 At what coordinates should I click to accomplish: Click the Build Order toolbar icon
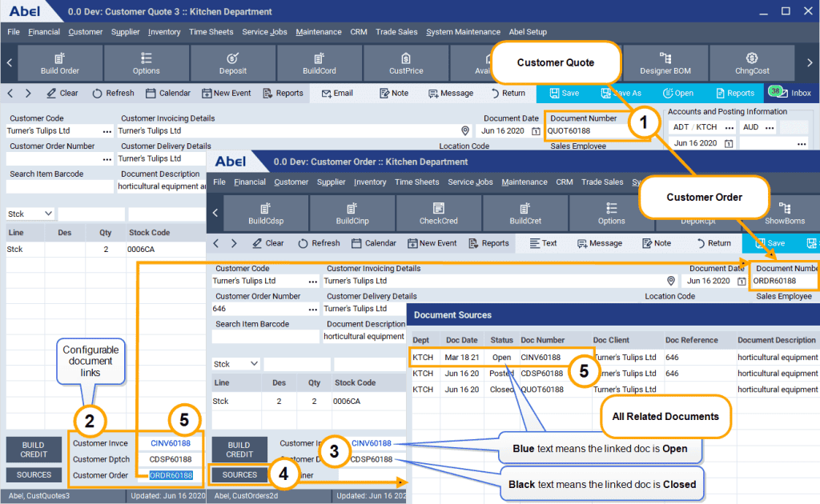tap(60, 62)
